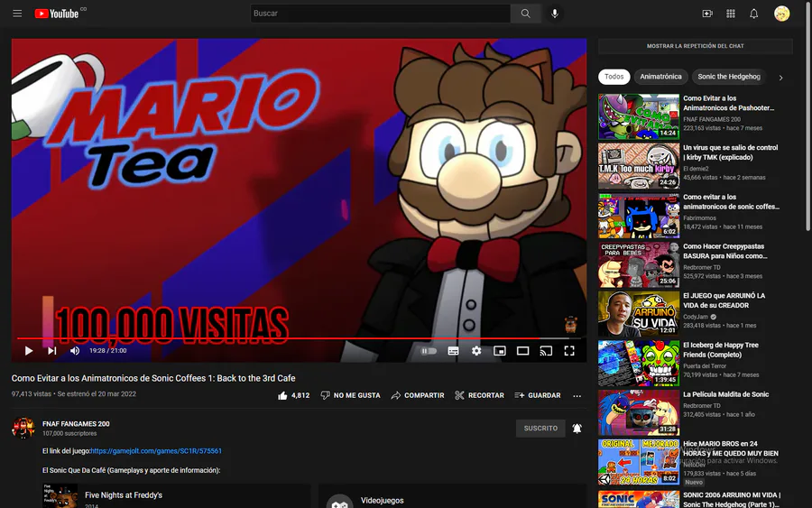The width and height of the screenshot is (812, 508).
Task: Enter fullscreen mode
Action: pos(569,351)
